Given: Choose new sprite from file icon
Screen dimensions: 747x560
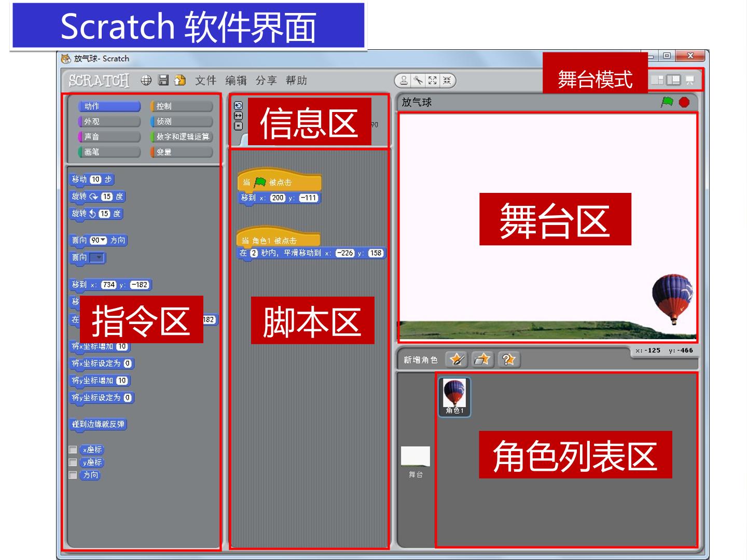Looking at the screenshot, I should pos(482,359).
